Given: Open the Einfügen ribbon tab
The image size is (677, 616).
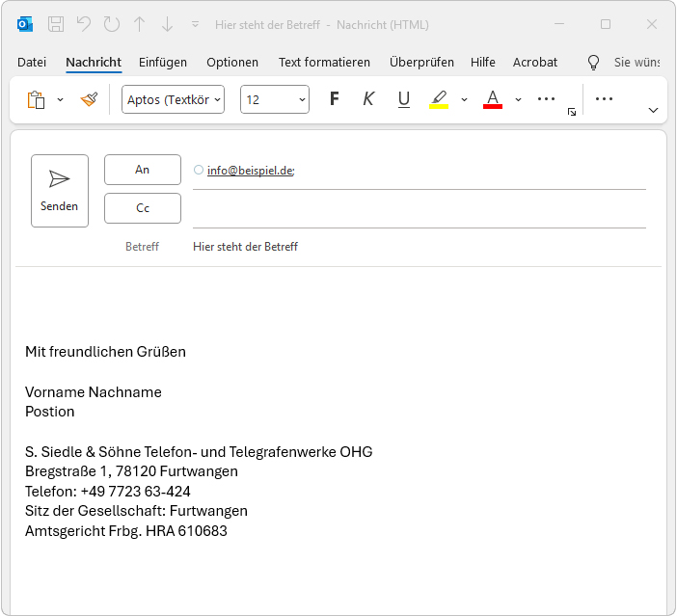Looking at the screenshot, I should tap(163, 63).
